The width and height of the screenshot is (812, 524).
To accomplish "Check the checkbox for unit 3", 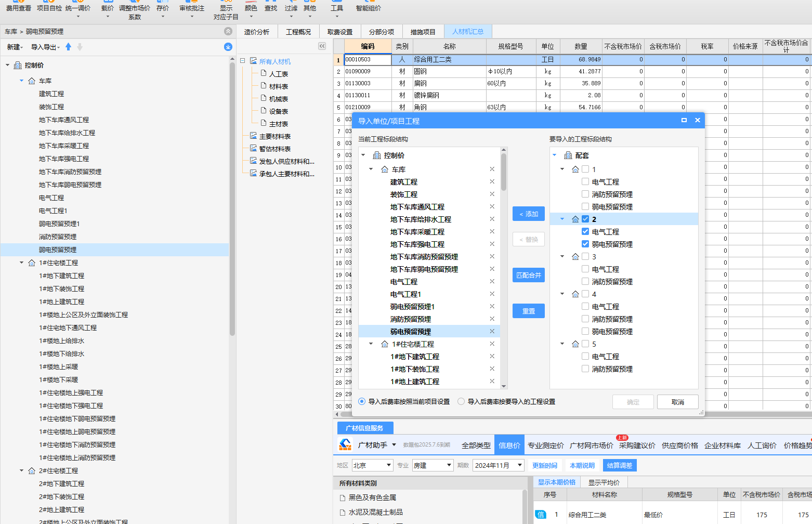I will point(585,256).
